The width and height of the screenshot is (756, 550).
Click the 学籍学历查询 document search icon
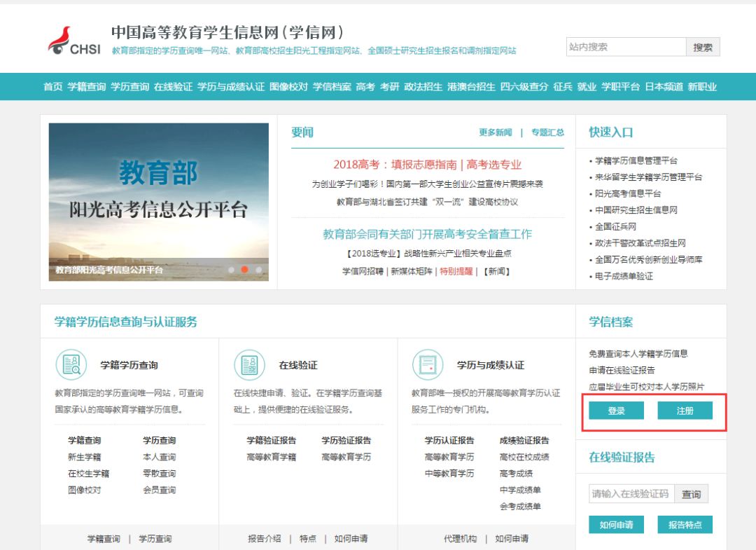pos(71,364)
